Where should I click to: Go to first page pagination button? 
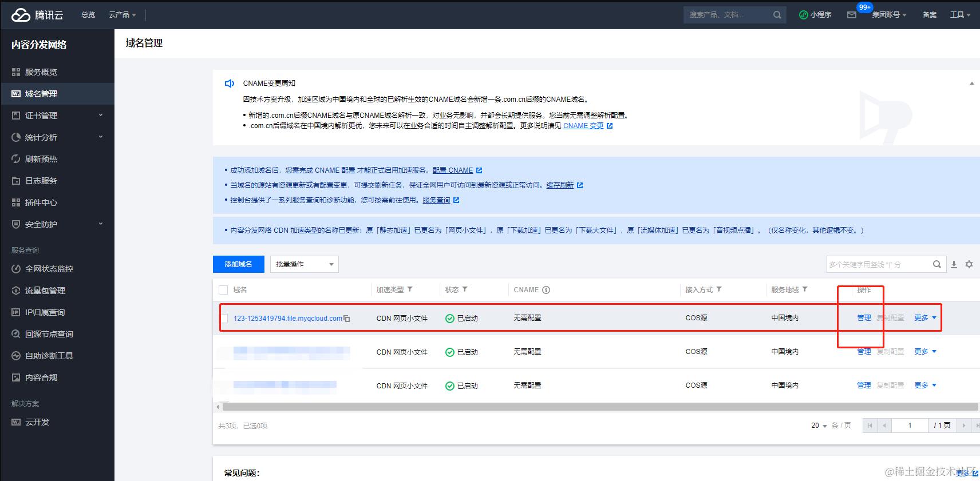coord(870,426)
